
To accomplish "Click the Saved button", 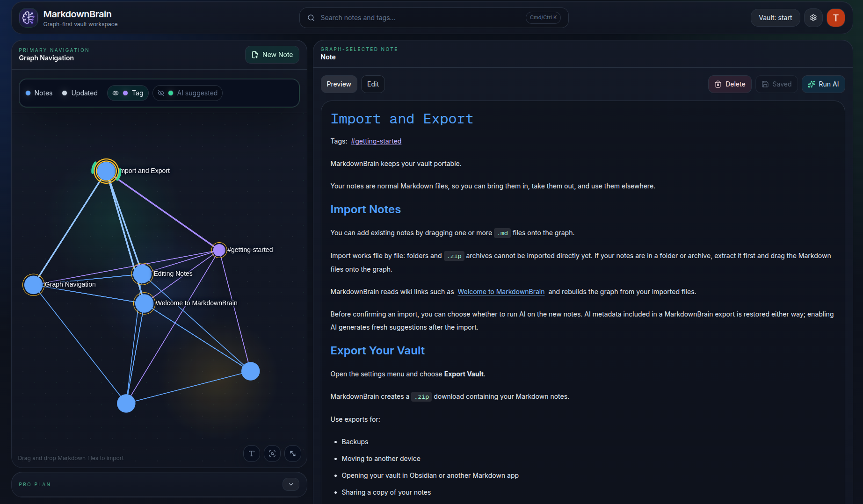I will (x=776, y=84).
